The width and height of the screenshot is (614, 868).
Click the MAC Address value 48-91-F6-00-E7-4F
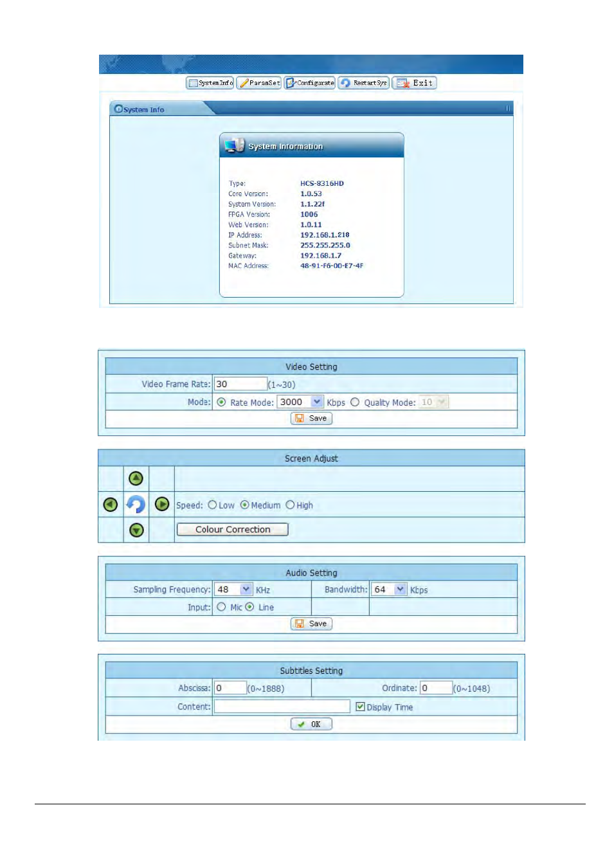click(332, 266)
